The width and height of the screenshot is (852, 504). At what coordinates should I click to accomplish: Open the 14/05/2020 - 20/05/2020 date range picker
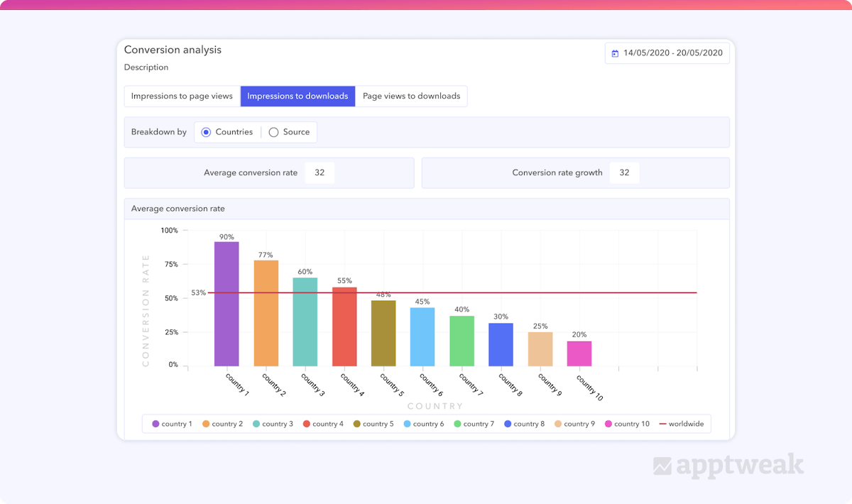(667, 53)
